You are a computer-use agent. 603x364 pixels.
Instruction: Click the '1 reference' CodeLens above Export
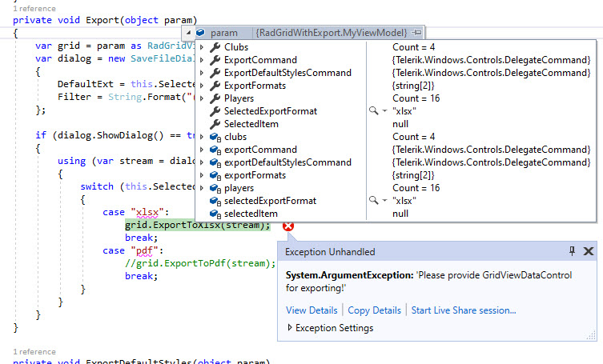click(34, 9)
